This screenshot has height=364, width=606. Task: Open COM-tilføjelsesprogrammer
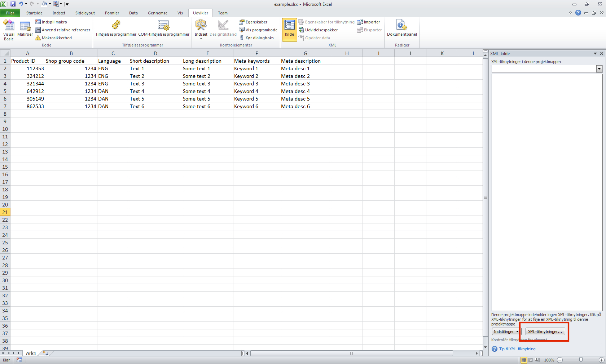coord(163,28)
